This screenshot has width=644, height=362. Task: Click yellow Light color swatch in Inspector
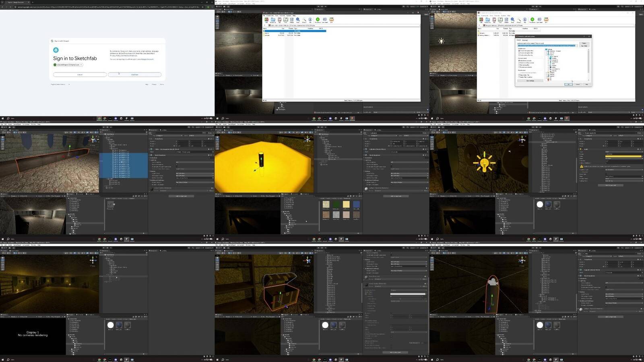pos(623,156)
